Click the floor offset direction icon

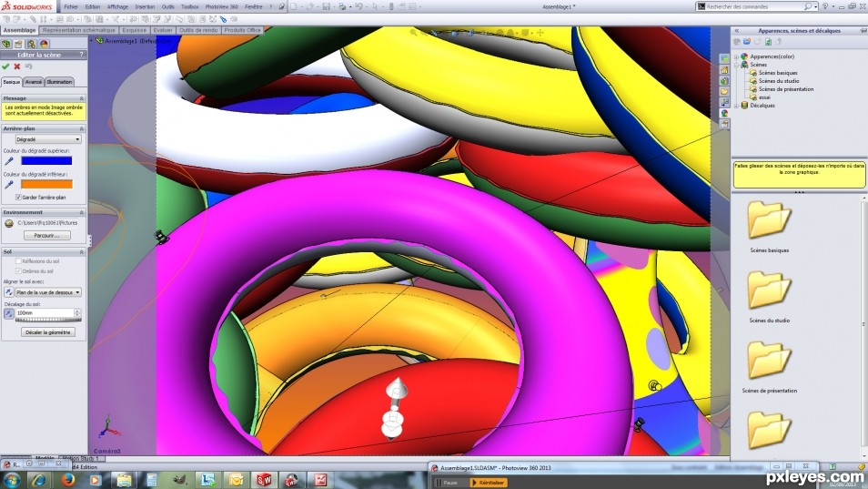pos(9,313)
